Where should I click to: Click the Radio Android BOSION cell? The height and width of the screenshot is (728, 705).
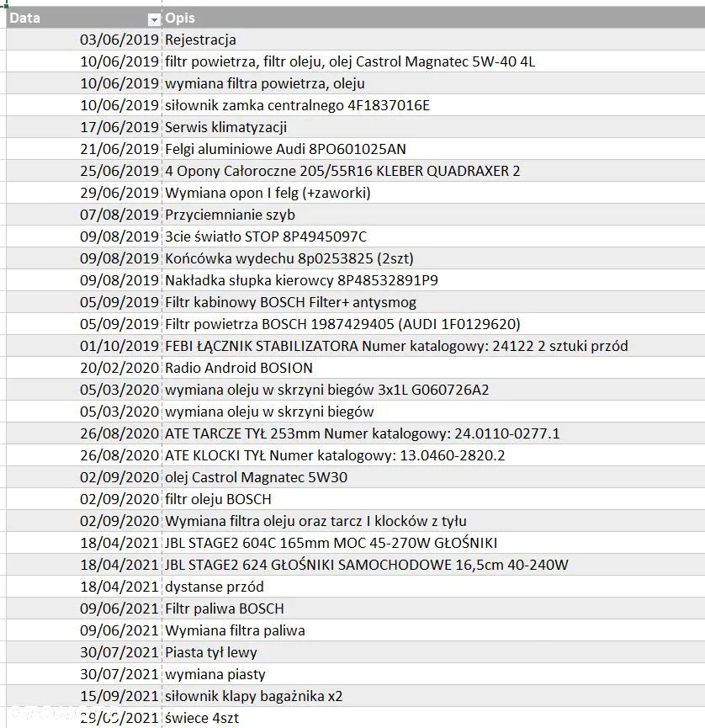point(239,368)
